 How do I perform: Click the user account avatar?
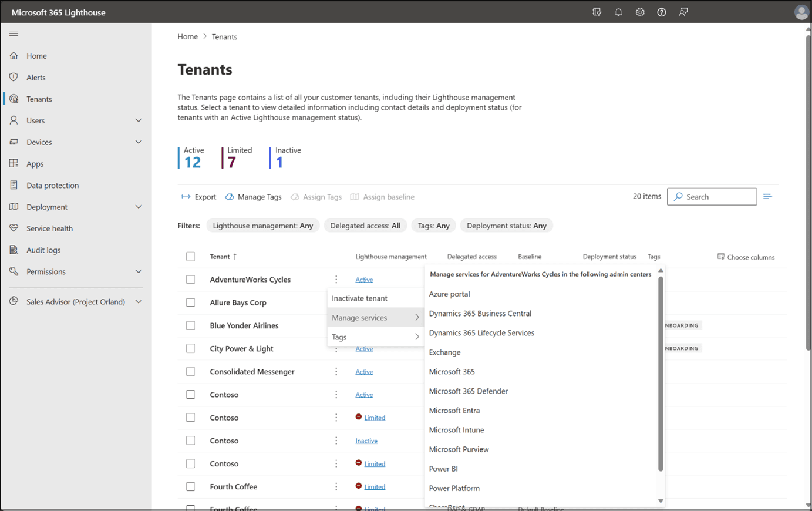coord(801,12)
